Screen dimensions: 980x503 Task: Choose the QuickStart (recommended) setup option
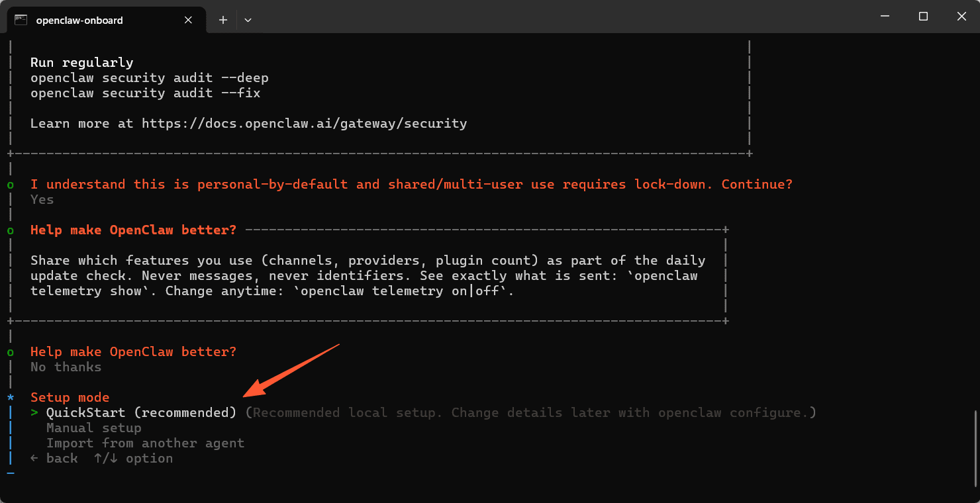[141, 413]
